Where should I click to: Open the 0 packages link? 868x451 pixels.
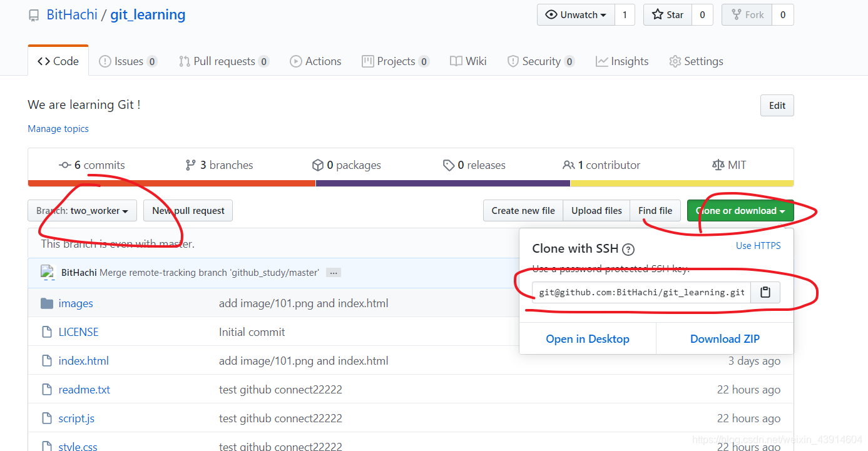pyautogui.click(x=346, y=165)
